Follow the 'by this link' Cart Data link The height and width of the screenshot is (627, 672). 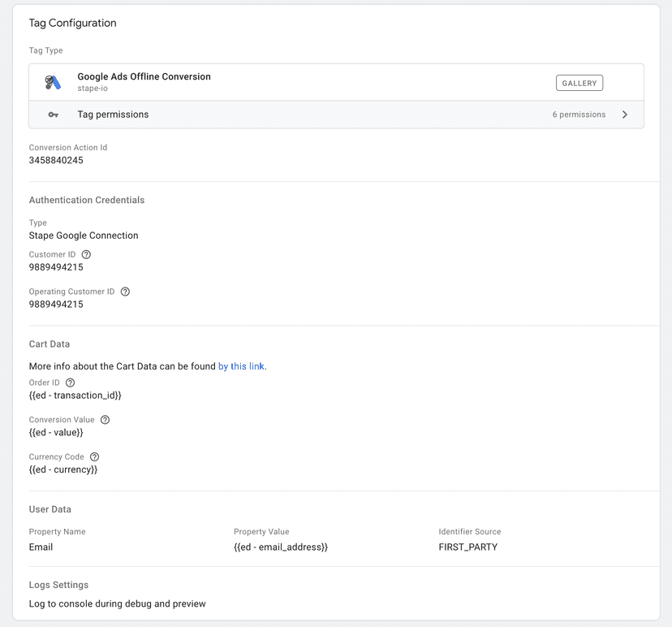pyautogui.click(x=241, y=366)
